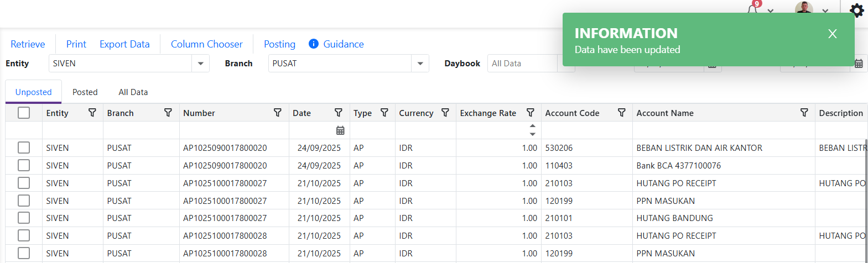Check the row with account 530206

pos(24,148)
